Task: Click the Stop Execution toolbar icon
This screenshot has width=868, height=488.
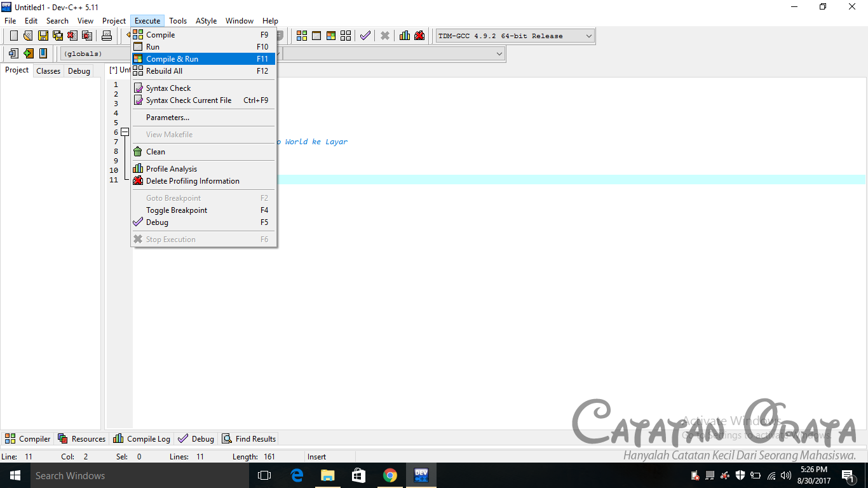Action: tap(384, 36)
